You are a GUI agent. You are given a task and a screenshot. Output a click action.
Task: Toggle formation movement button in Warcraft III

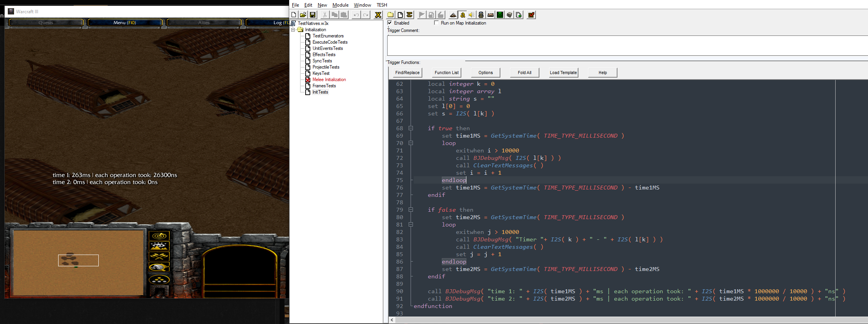click(159, 280)
